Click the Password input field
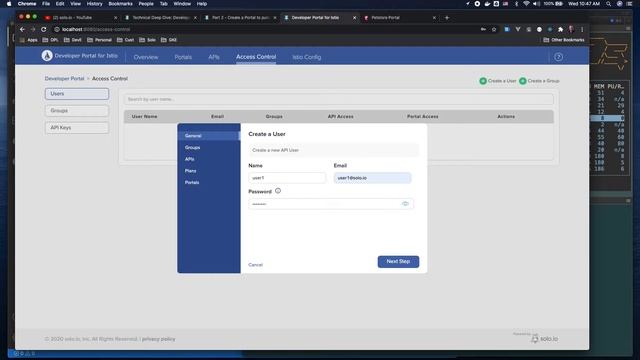This screenshot has width=640, height=360. 331,204
